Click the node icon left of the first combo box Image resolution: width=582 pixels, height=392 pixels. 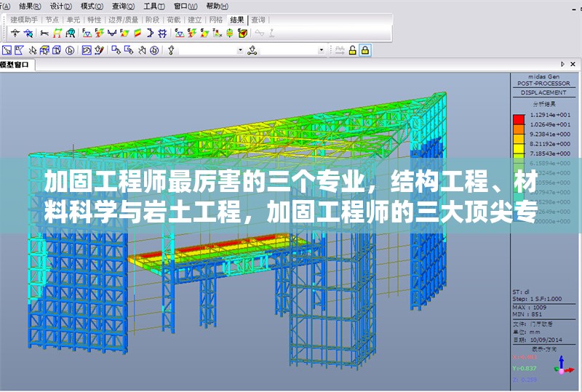point(171,50)
